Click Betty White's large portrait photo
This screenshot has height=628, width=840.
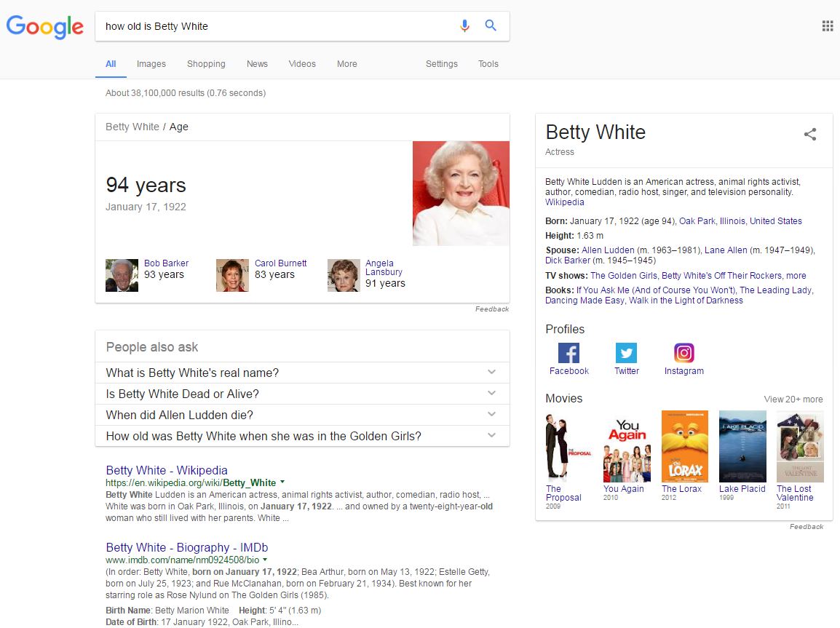pyautogui.click(x=461, y=194)
